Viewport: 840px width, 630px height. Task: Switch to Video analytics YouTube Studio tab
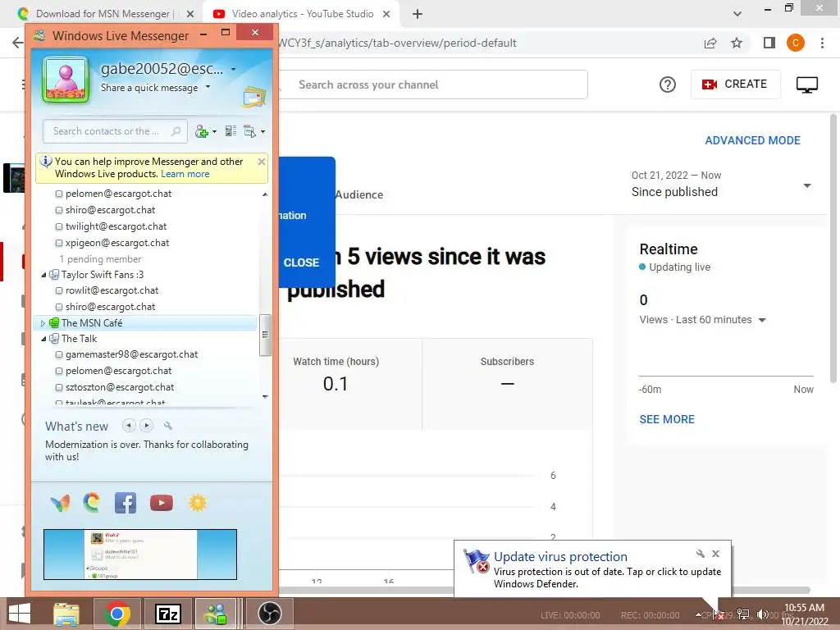pos(302,14)
